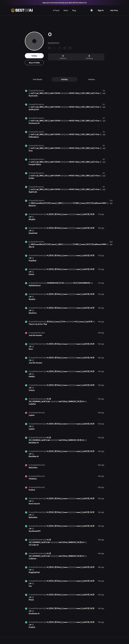Open the Instagram profile icon
129x644 pixels.
[60, 48]
